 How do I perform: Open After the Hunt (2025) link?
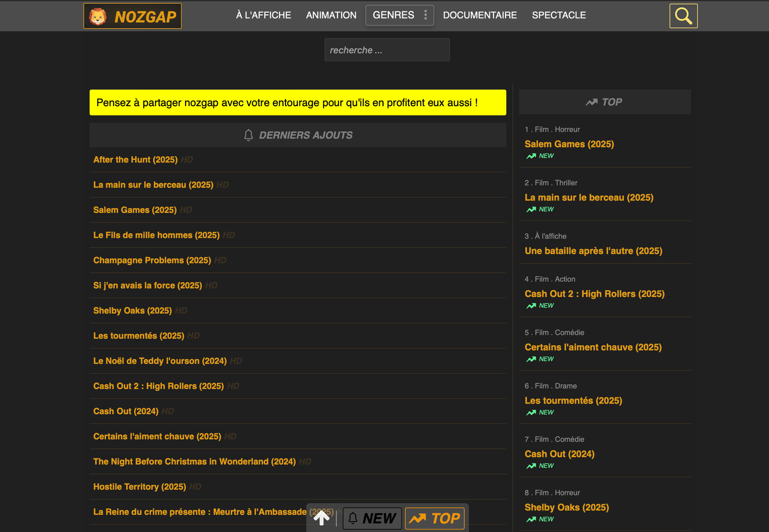(x=136, y=160)
